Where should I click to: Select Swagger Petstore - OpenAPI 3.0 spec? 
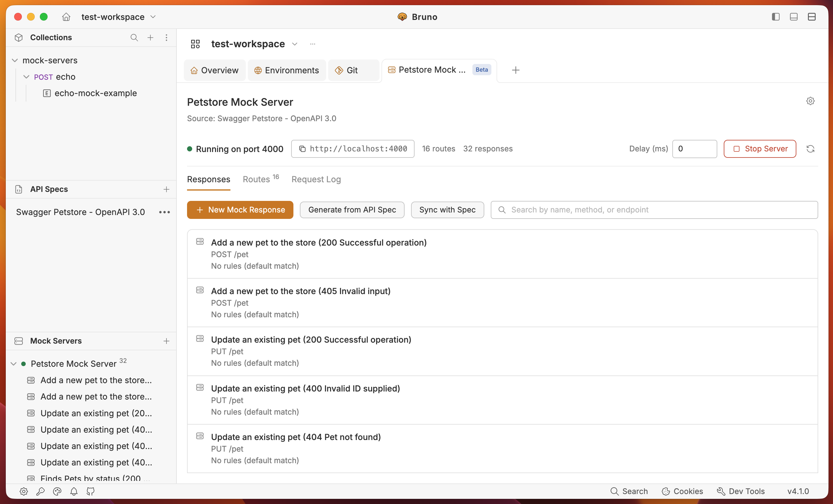(x=80, y=212)
